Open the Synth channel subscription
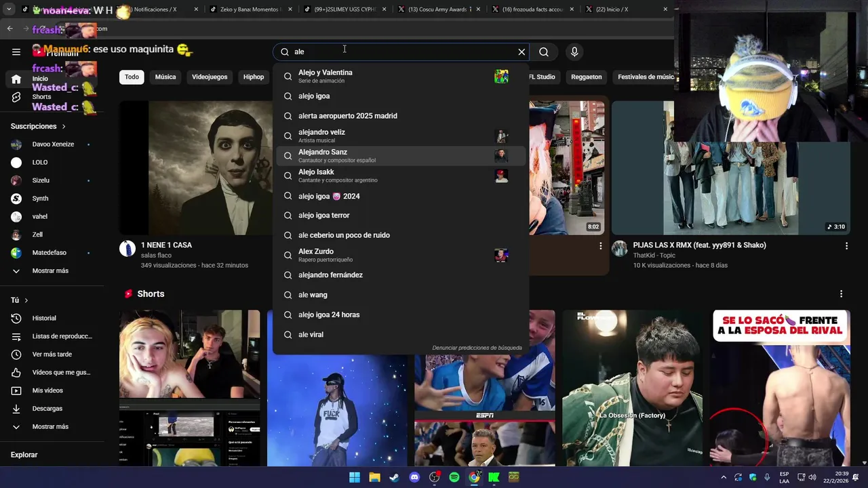This screenshot has width=868, height=488. pyautogui.click(x=52, y=199)
